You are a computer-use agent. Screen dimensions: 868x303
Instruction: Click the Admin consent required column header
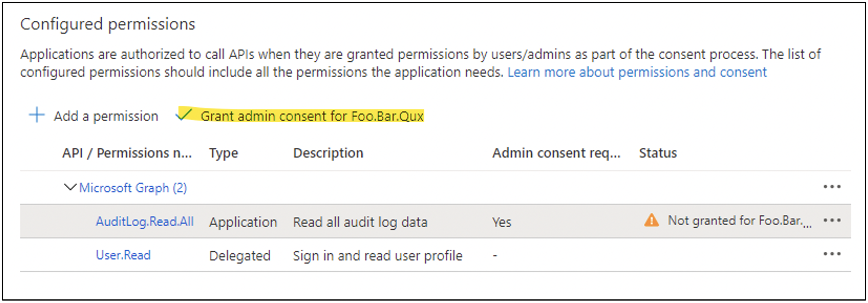coord(556,153)
